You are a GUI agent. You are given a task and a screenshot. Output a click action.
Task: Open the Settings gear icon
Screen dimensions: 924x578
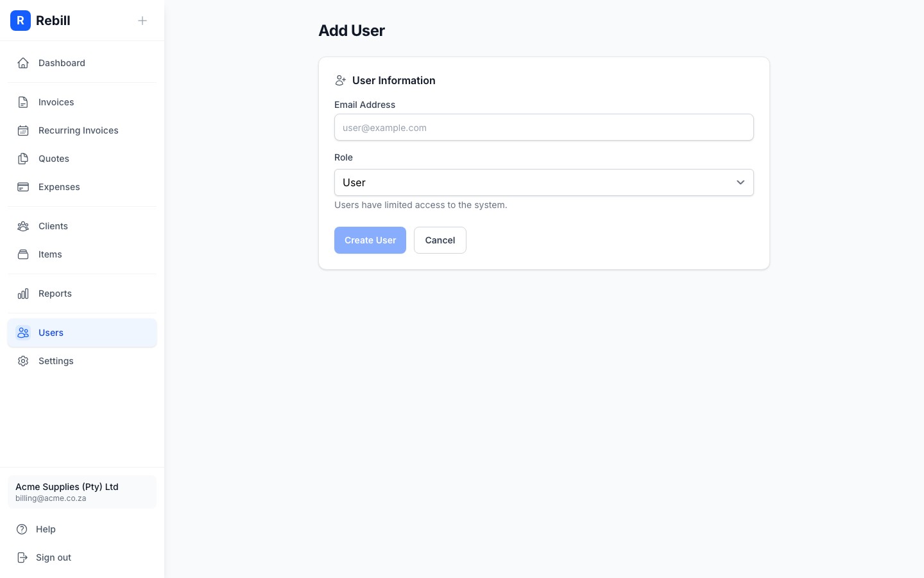click(x=23, y=361)
